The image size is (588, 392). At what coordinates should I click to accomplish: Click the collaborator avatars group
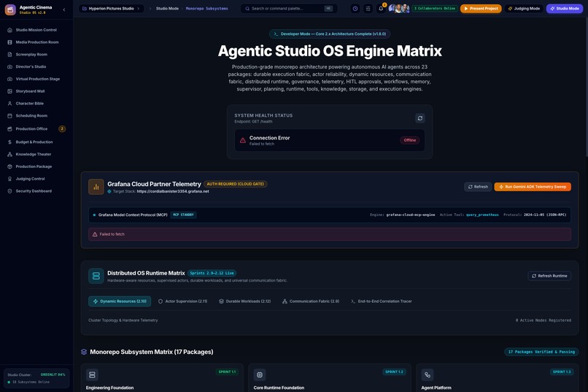click(x=398, y=8)
